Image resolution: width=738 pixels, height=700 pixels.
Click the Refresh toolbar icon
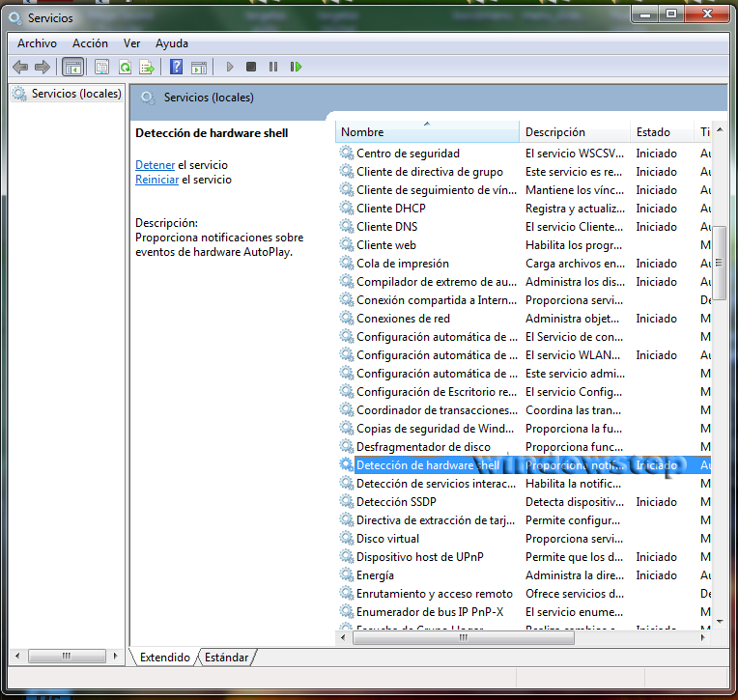(x=125, y=67)
